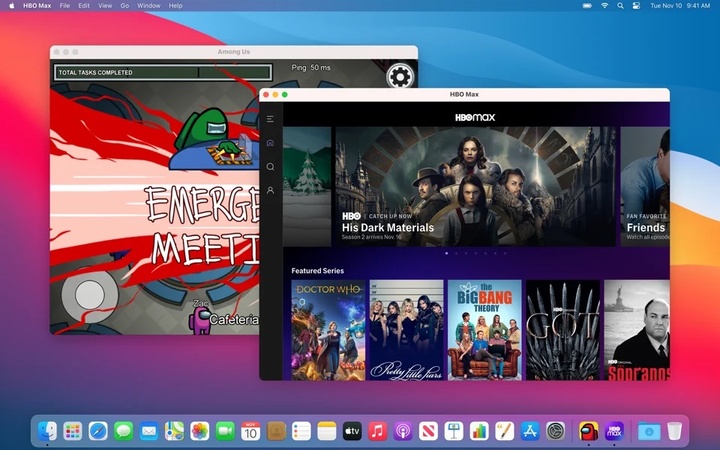The height and width of the screenshot is (450, 720).
Task: Open The Sopranos poster
Action: coord(636,330)
